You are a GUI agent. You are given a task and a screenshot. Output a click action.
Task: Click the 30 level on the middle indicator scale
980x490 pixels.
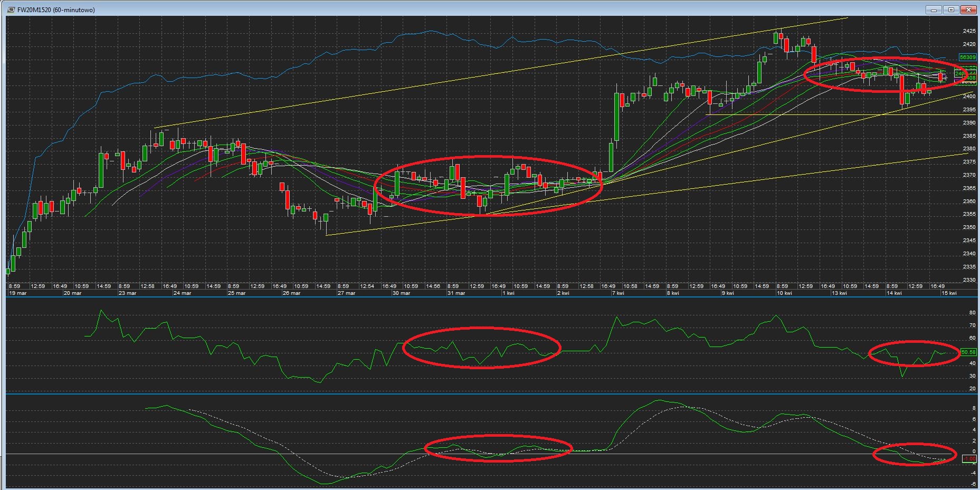tap(973, 376)
